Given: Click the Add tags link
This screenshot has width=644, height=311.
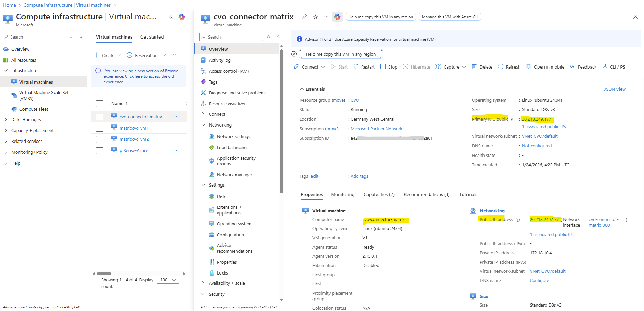Looking at the screenshot, I should 359,176.
